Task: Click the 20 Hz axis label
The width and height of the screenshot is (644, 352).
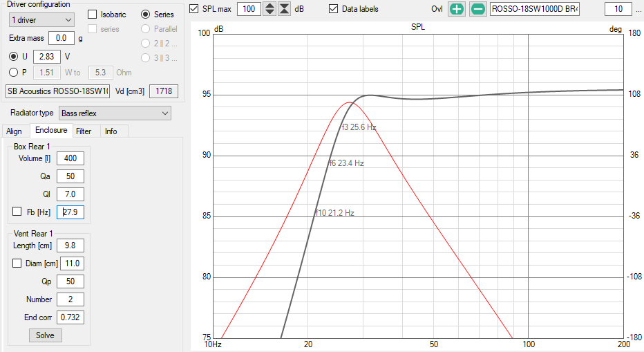Action: pos(308,344)
